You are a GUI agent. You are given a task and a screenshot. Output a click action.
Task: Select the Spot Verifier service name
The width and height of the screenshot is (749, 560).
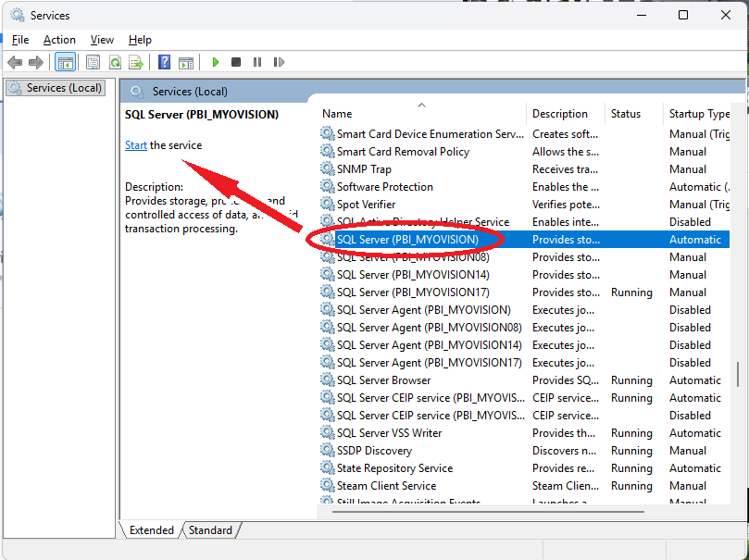click(x=366, y=205)
